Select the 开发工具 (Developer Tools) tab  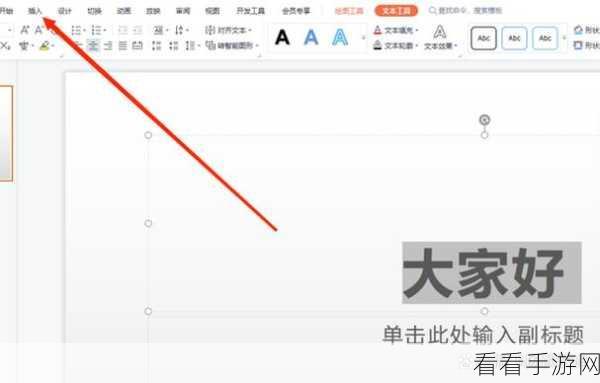251,11
